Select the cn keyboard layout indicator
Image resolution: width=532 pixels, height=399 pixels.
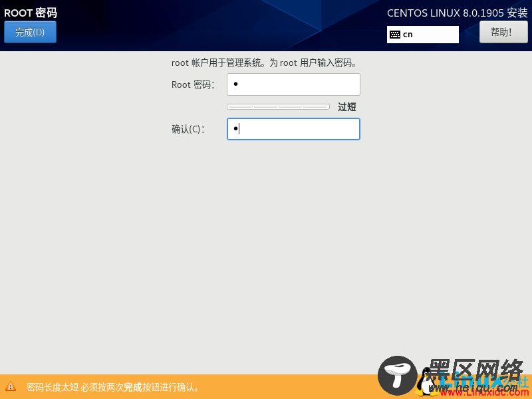point(423,35)
